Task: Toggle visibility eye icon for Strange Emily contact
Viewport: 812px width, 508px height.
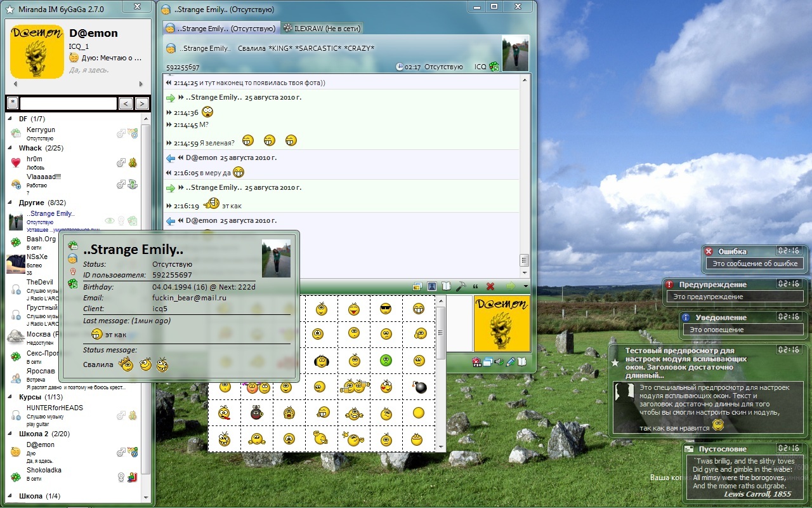Action: (109, 220)
